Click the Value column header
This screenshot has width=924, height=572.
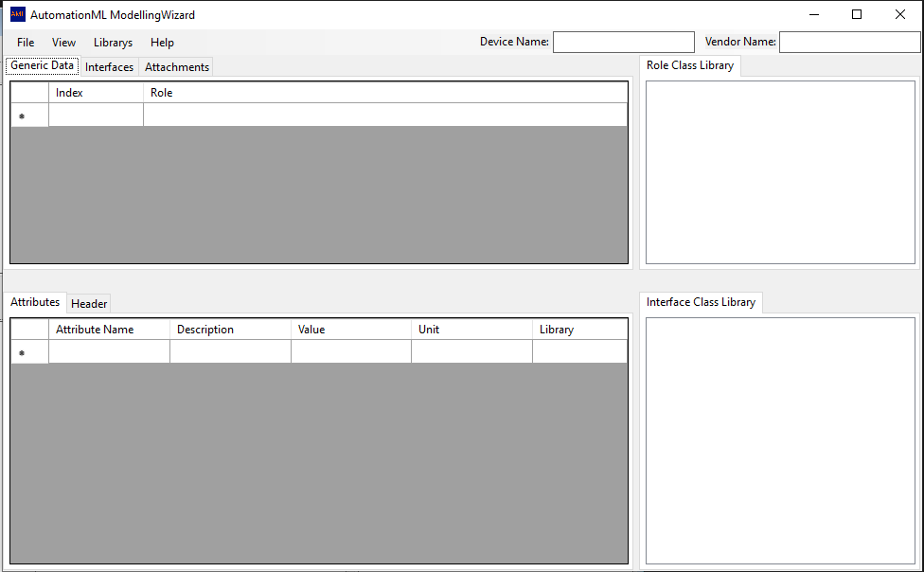[x=351, y=329]
